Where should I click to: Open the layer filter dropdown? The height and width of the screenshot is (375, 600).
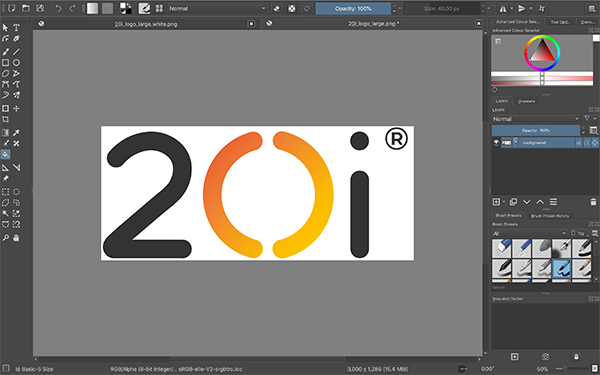coord(590,119)
